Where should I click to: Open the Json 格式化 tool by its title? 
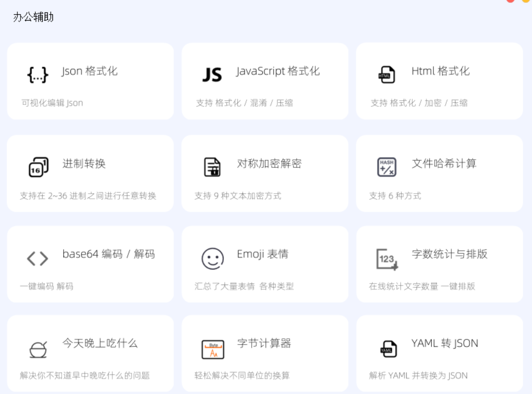(x=89, y=71)
